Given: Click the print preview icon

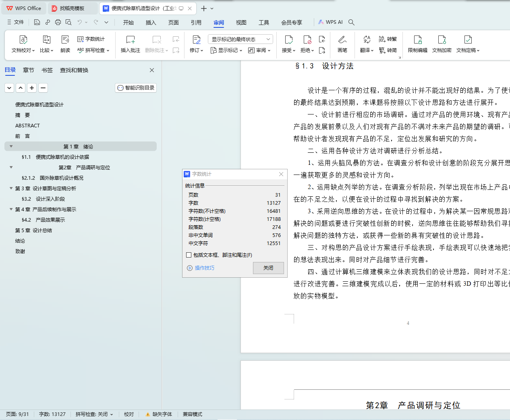Looking at the screenshot, I should point(68,22).
